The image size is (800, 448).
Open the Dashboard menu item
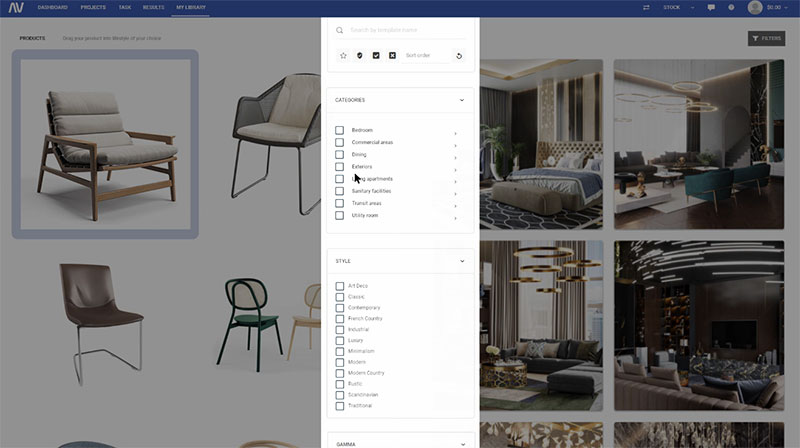[53, 8]
